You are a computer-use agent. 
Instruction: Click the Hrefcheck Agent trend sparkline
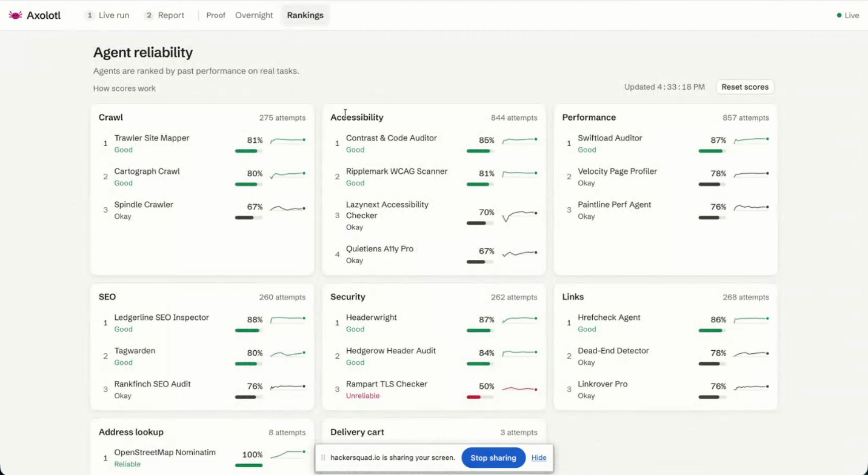752,320
